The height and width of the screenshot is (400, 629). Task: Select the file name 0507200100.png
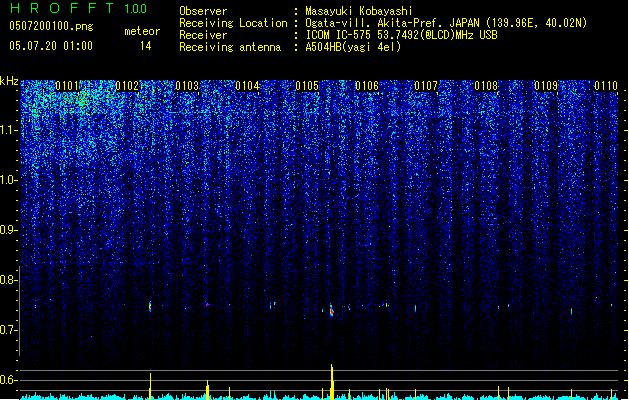pyautogui.click(x=51, y=26)
